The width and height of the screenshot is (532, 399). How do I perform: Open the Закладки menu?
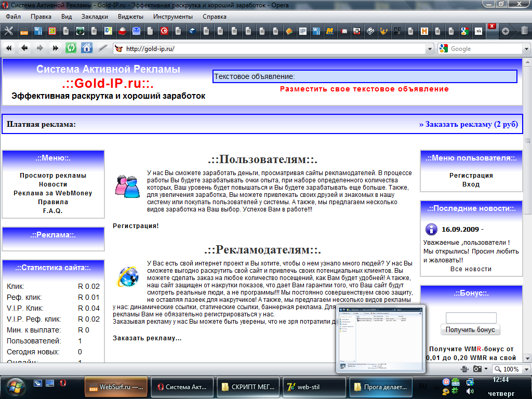click(x=95, y=17)
